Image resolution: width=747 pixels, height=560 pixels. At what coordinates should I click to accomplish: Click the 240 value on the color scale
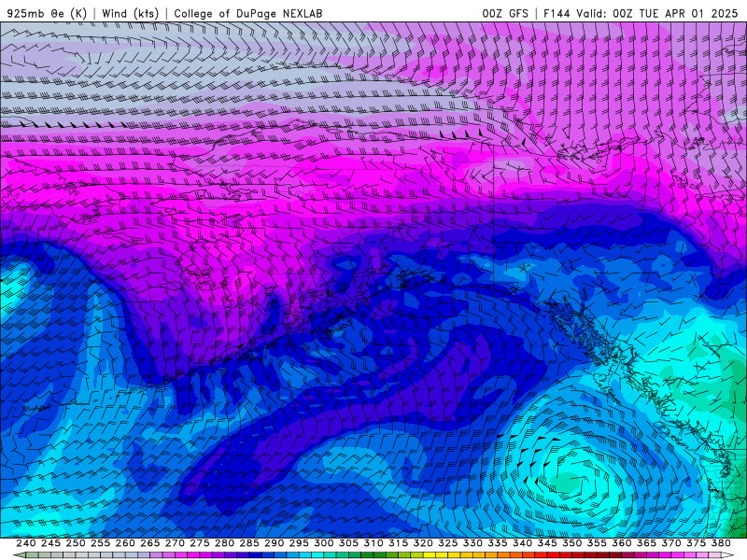pos(26,543)
